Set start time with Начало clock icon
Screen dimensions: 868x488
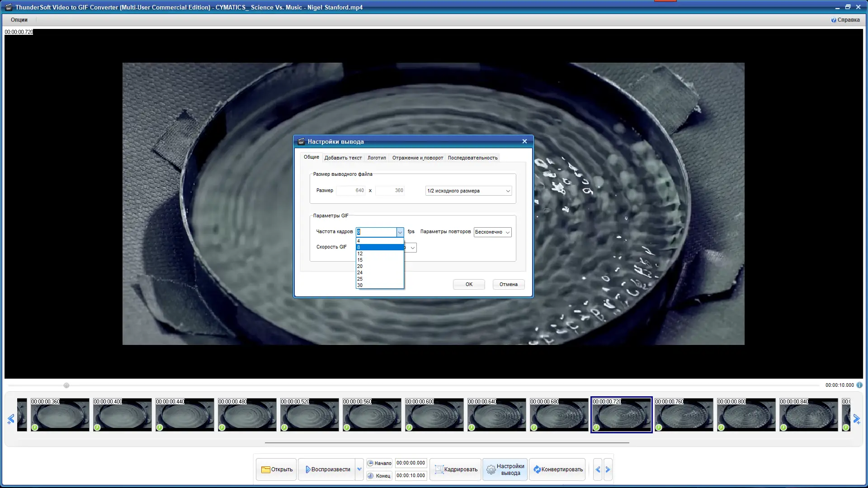(x=370, y=463)
